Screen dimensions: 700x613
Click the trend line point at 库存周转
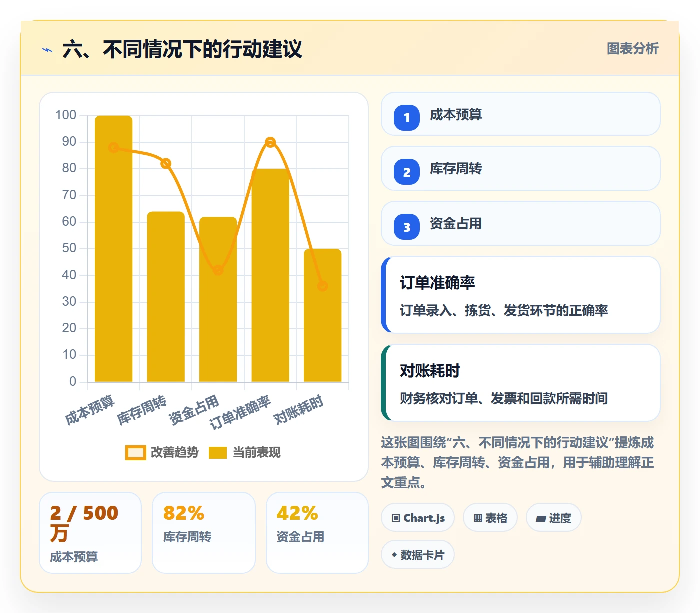point(166,163)
